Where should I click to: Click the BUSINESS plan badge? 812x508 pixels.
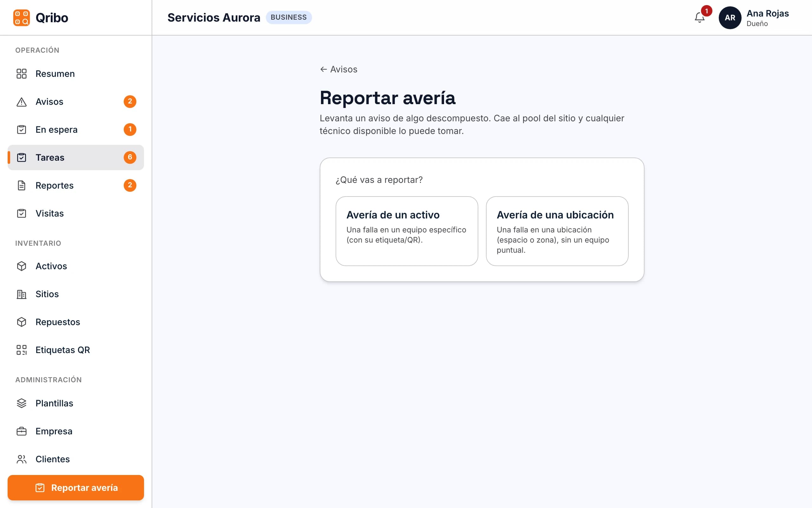coord(289,17)
